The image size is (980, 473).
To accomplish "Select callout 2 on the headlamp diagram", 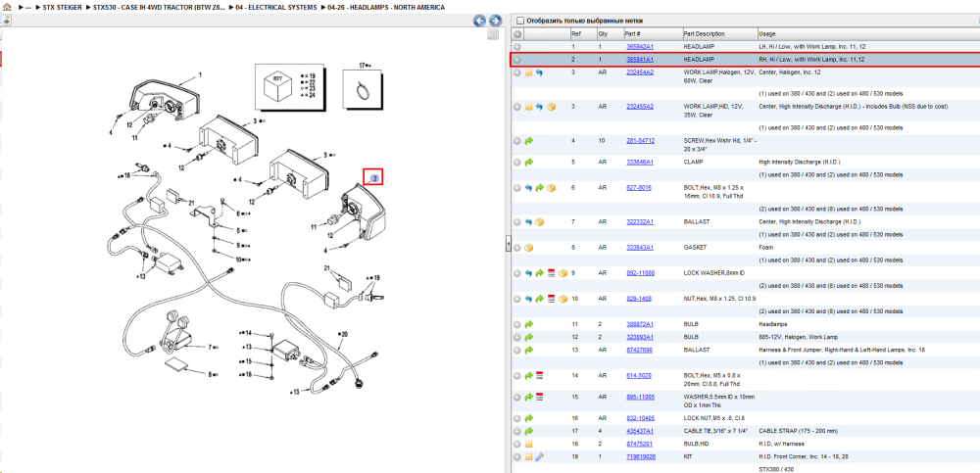I will (373, 178).
